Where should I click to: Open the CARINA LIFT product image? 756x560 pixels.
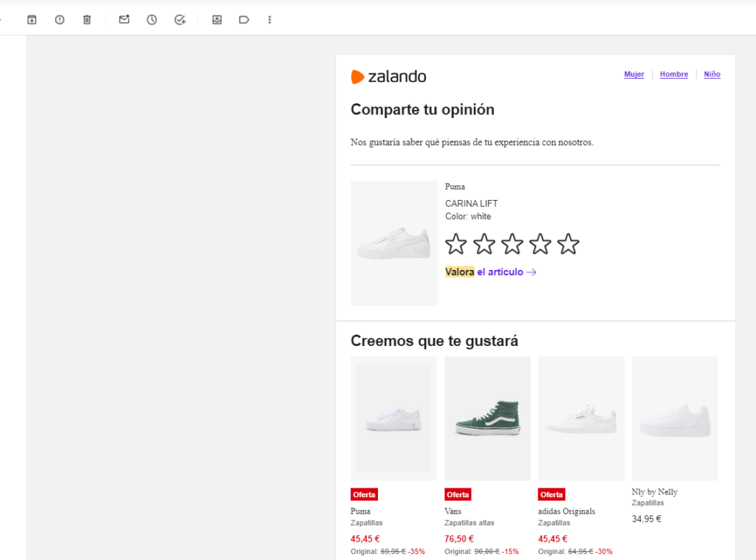coord(394,243)
